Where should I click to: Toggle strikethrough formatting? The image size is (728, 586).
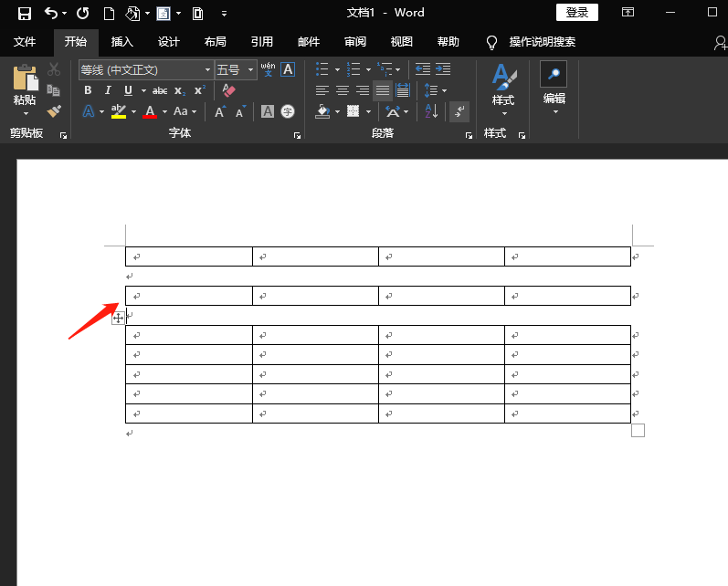click(160, 90)
